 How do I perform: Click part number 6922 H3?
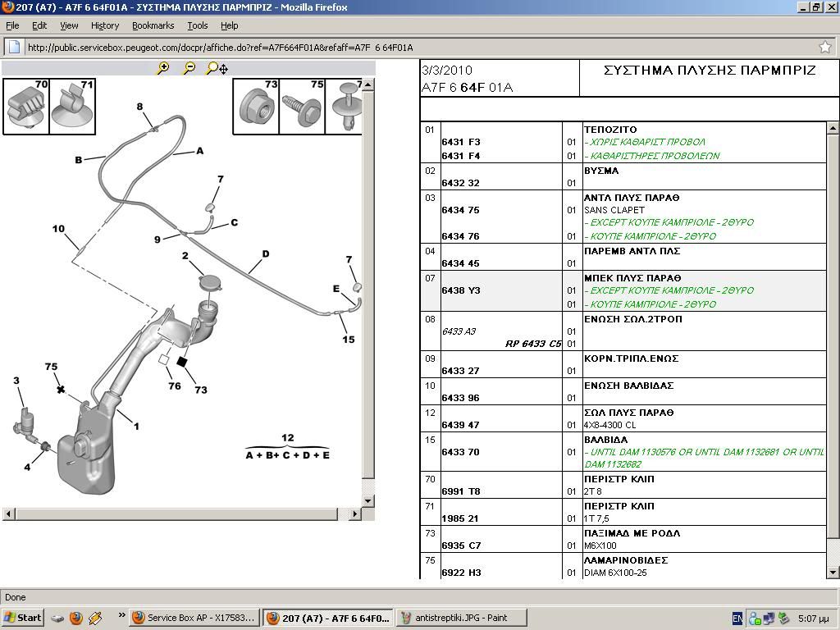coord(461,573)
